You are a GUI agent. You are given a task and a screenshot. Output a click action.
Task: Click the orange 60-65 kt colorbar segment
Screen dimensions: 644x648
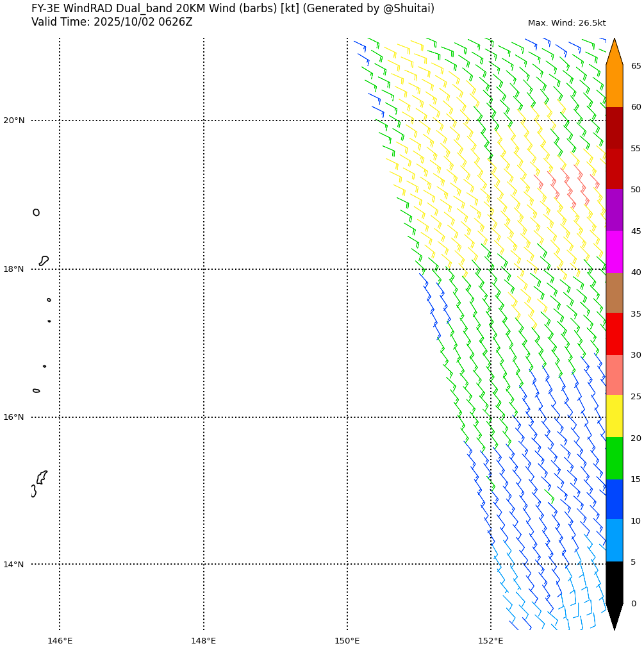614,86
